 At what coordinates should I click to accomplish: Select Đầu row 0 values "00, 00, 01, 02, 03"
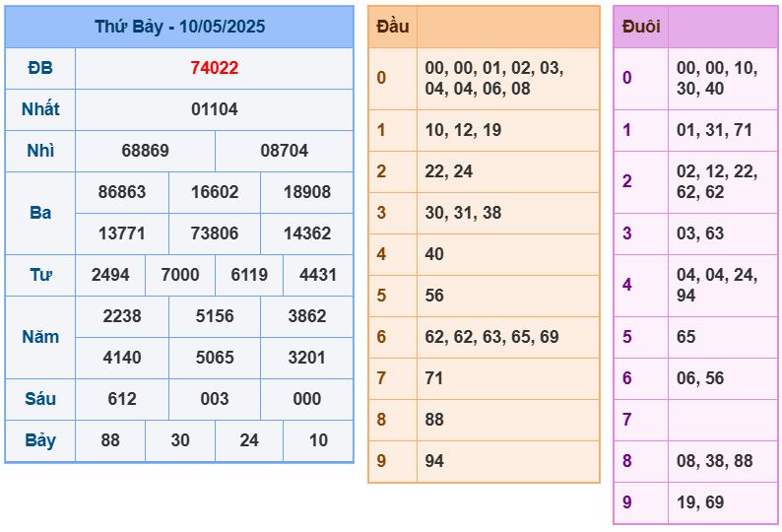(x=494, y=68)
